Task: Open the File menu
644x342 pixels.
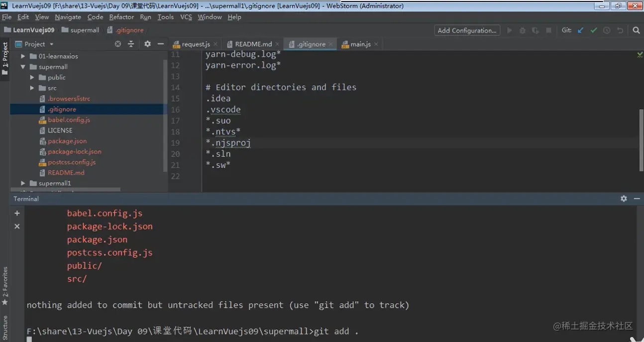Action: click(6, 17)
